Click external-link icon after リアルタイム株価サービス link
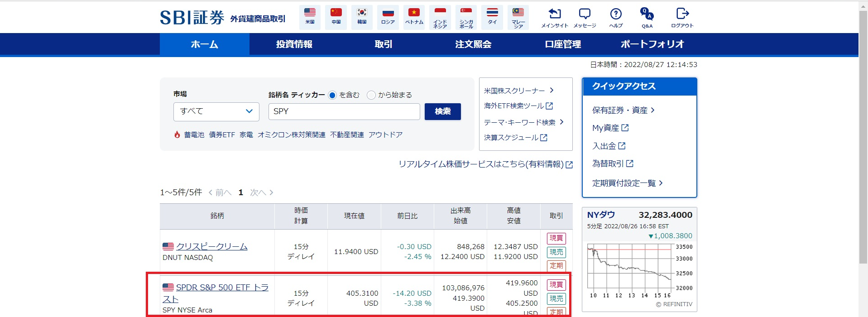Image resolution: width=868 pixels, height=317 pixels. coord(569,165)
